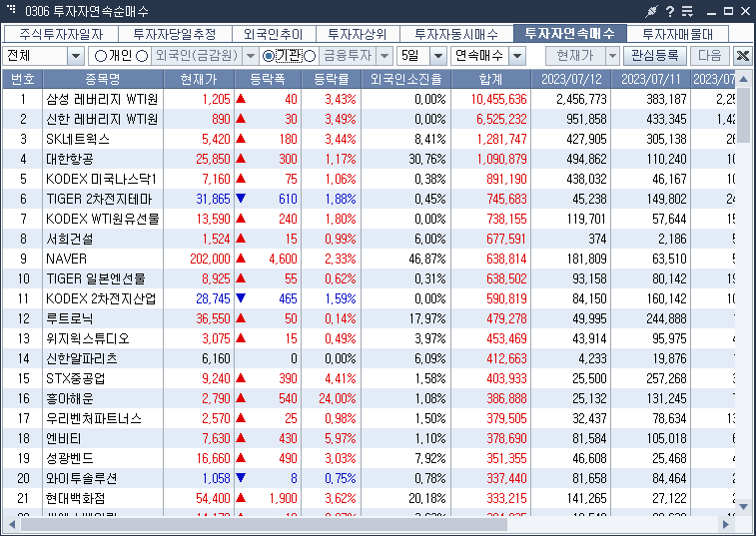Sort by 외국인소진율 column header

[x=406, y=79]
